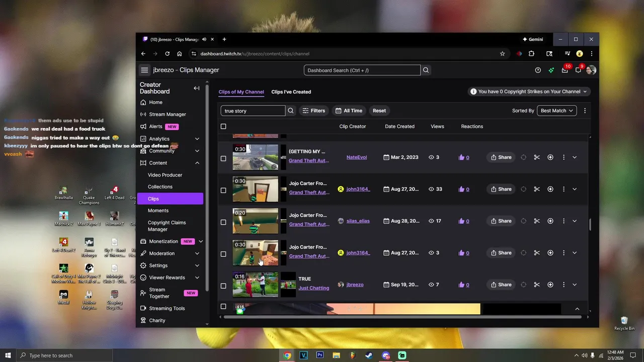Click the Reset button

pos(379,111)
